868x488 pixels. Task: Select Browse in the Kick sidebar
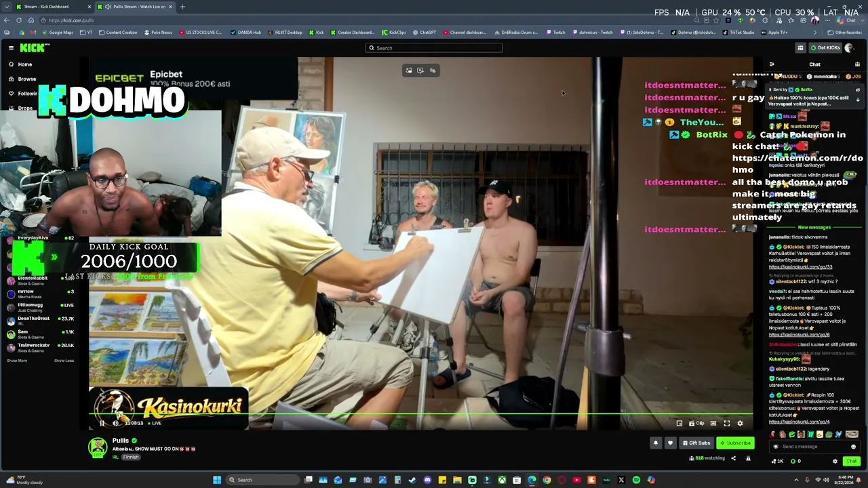pos(22,79)
